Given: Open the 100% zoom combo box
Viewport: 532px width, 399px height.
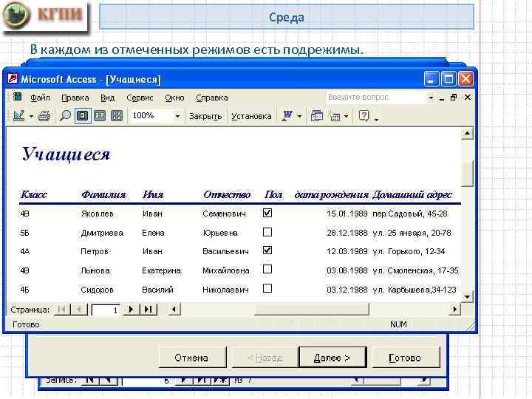Looking at the screenshot, I should coord(156,116).
